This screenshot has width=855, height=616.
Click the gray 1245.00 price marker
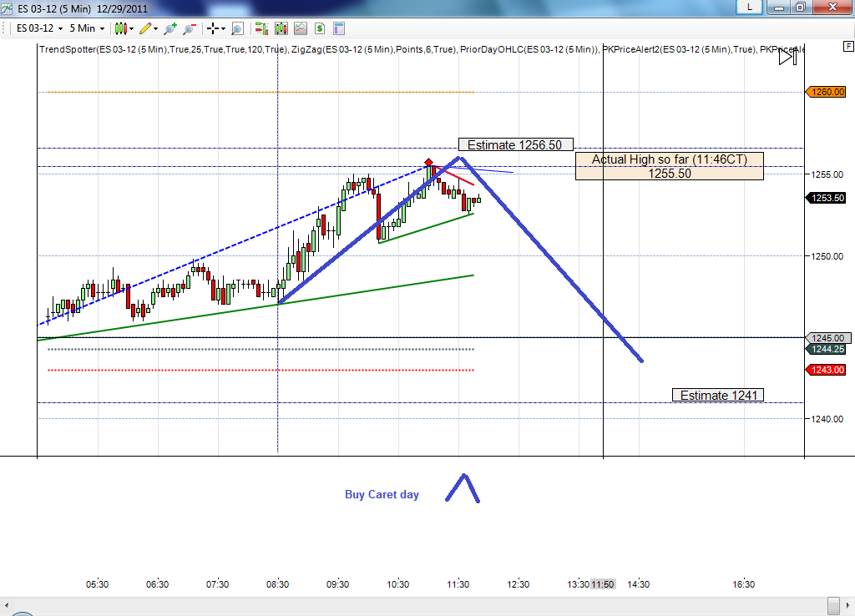[827, 338]
